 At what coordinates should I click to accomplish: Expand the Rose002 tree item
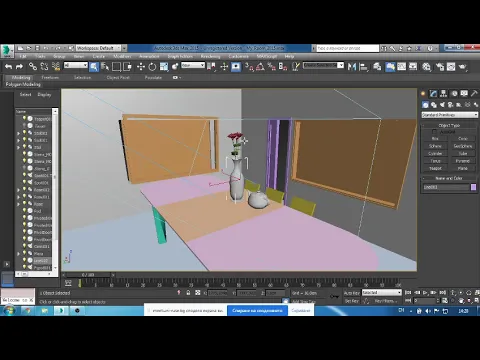[19, 190]
